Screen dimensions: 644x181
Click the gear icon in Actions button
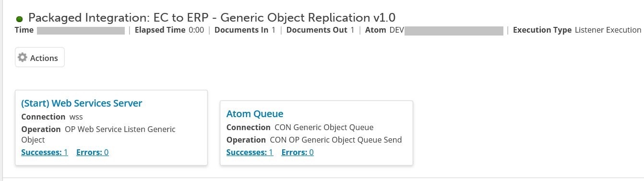coord(22,58)
